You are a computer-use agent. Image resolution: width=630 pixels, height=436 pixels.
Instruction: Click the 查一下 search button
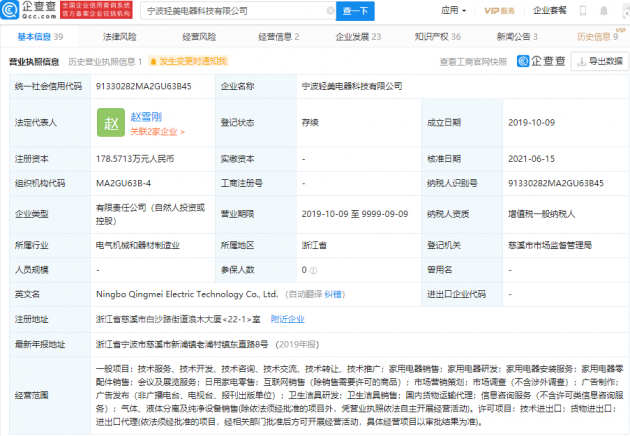tap(355, 11)
